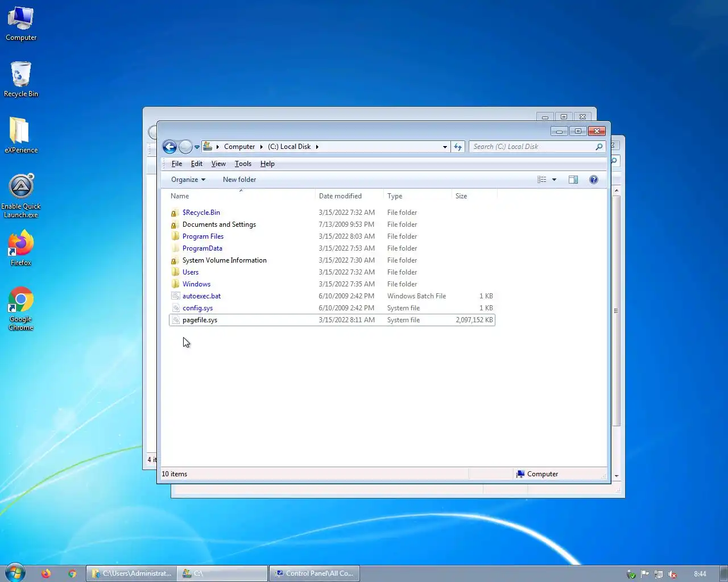Viewport: 728px width, 582px height.
Task: Click the magnifier search icon
Action: (599, 147)
